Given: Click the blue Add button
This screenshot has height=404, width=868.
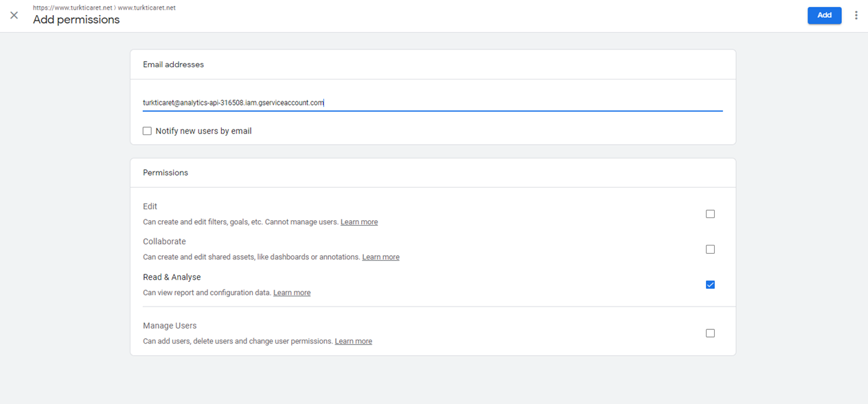Looking at the screenshot, I should [824, 15].
